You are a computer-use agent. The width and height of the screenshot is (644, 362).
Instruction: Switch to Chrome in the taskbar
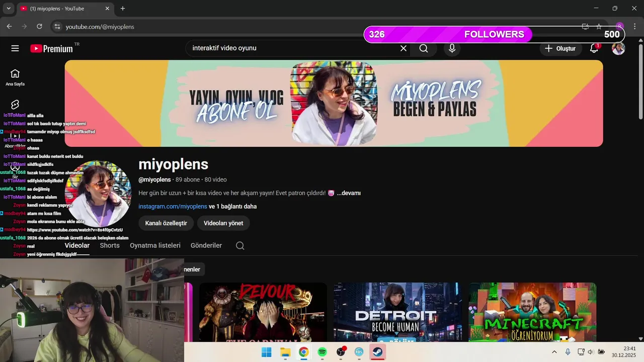[303, 352]
